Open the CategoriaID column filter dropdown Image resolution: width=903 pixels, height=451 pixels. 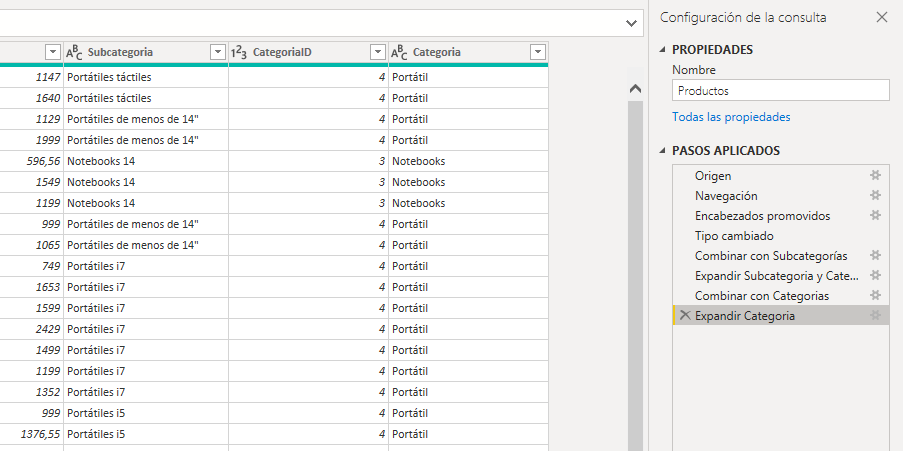[x=377, y=52]
